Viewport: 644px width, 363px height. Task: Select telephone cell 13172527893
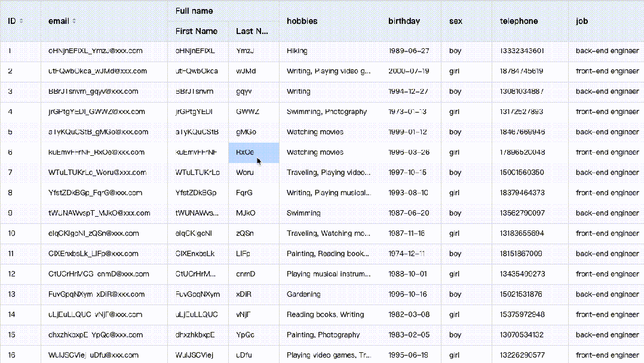pyautogui.click(x=522, y=112)
